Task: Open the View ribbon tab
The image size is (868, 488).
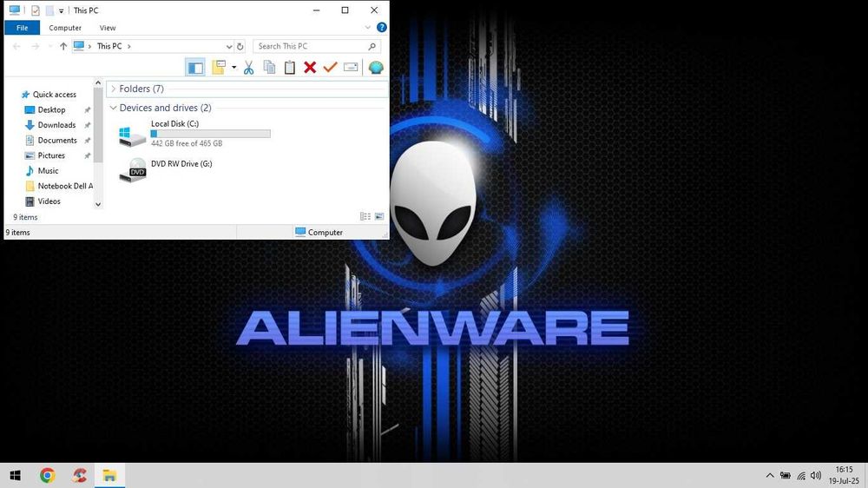Action: [108, 28]
